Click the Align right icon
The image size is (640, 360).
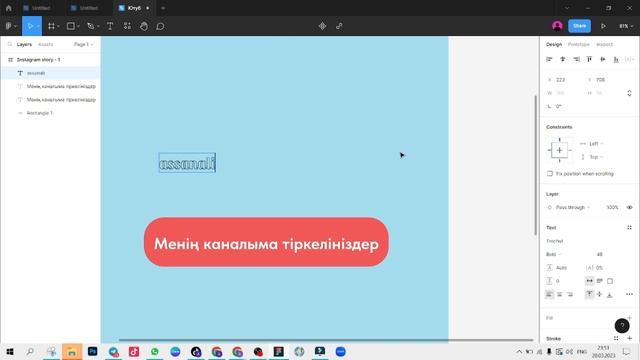[576, 60]
